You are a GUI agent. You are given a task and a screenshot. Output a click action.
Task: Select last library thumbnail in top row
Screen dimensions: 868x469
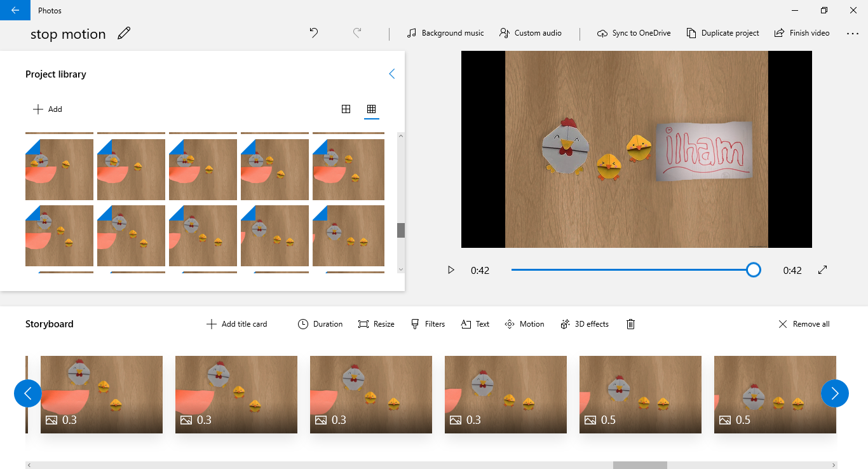(348, 170)
